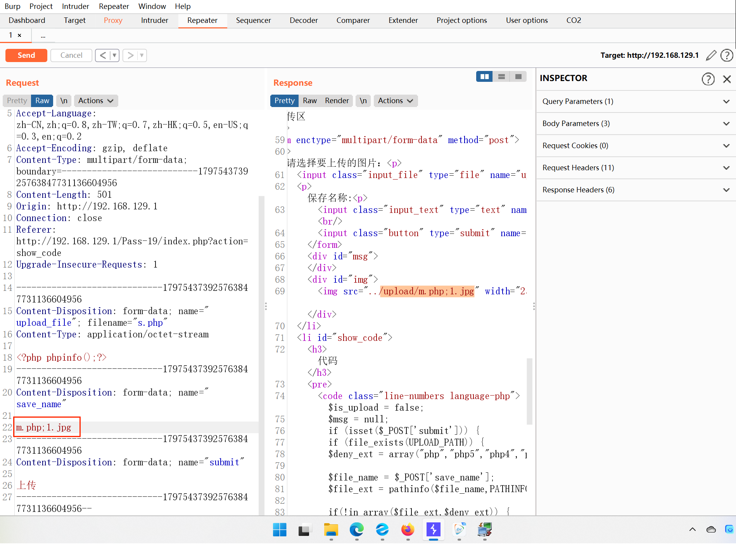Image resolution: width=736 pixels, height=560 pixels.
Task: Switch to the Dashboard tab
Action: click(x=27, y=21)
